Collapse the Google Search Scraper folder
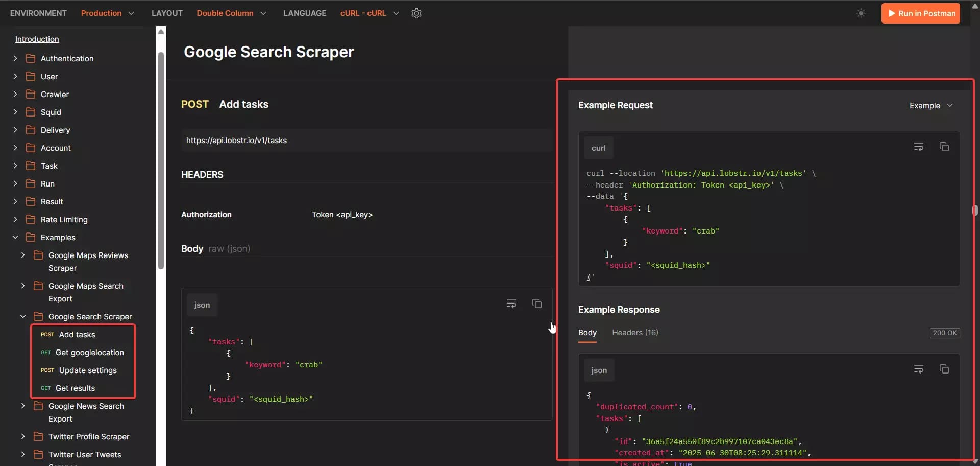The image size is (980, 466). (23, 316)
